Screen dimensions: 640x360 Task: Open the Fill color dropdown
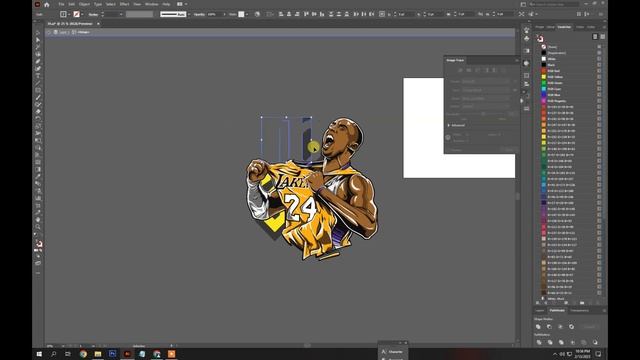pos(69,14)
